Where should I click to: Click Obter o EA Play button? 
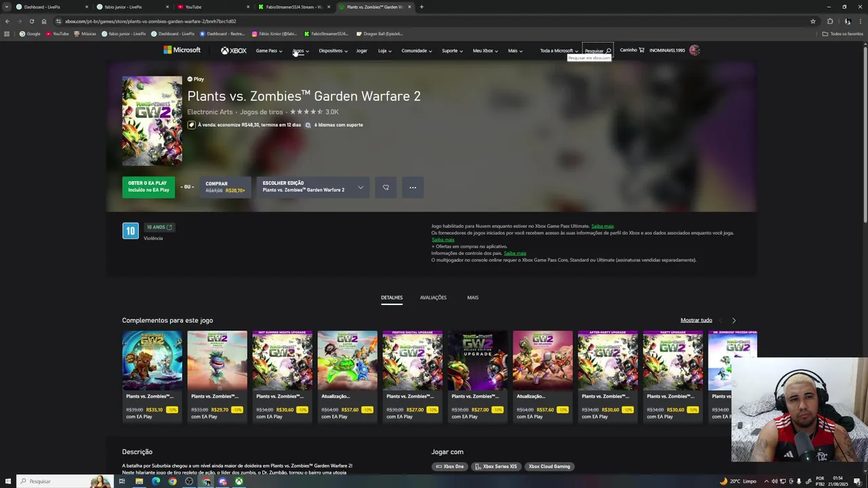149,187
